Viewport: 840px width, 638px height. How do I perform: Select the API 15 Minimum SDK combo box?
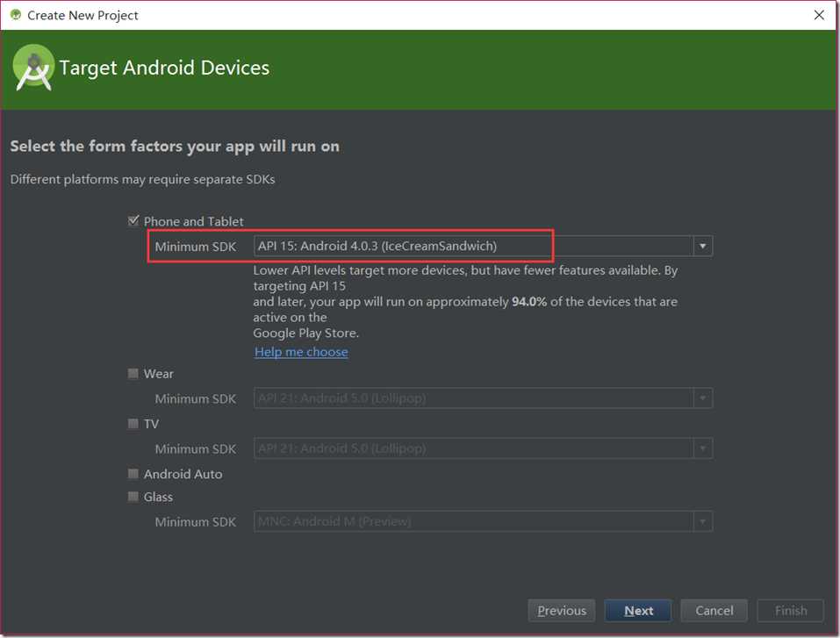(473, 247)
